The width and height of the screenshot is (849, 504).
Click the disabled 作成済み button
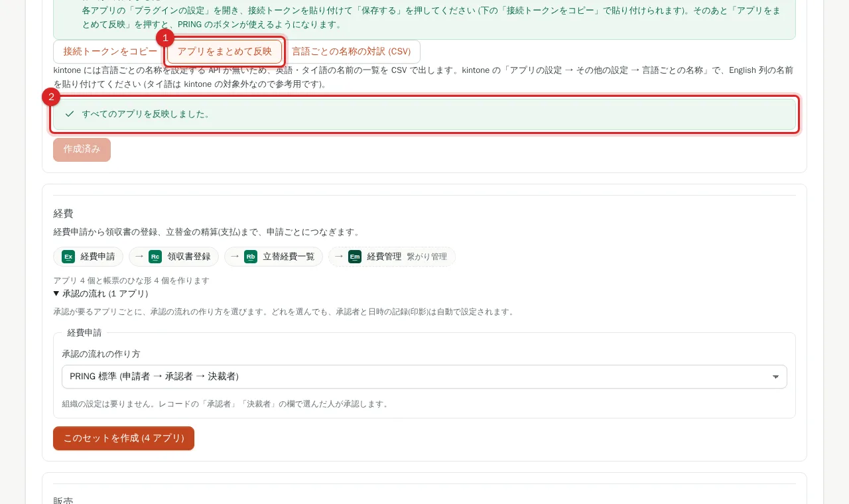pyautogui.click(x=82, y=150)
